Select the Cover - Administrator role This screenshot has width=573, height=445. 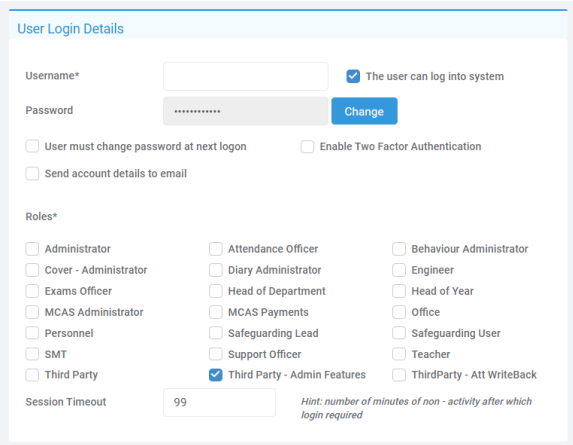click(x=32, y=270)
